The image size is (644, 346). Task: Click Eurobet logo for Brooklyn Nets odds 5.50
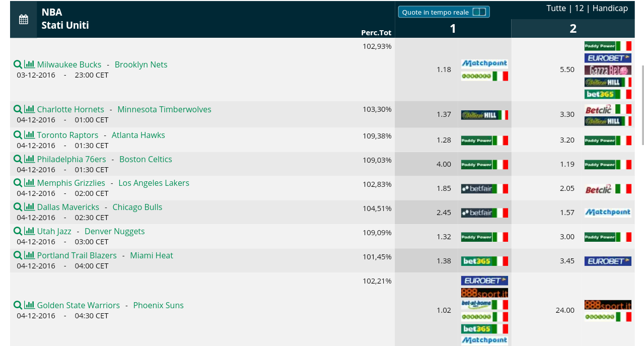coord(608,58)
